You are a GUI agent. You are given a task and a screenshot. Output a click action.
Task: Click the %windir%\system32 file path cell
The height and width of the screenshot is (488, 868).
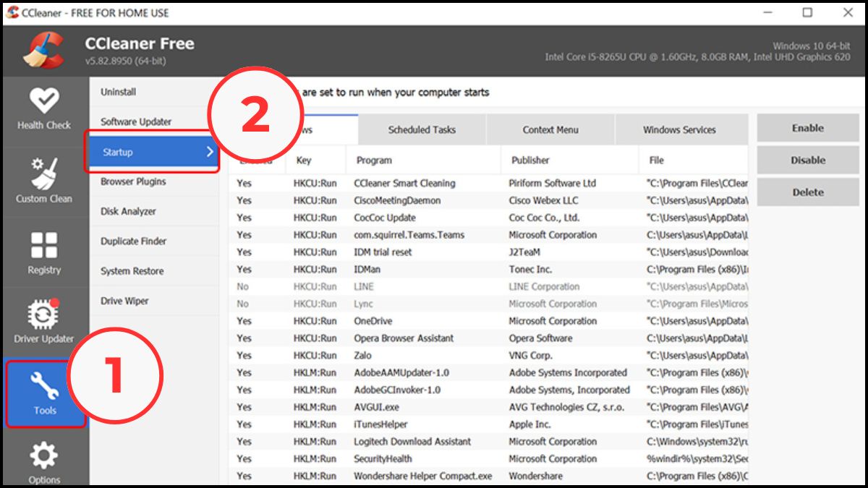tap(697, 459)
